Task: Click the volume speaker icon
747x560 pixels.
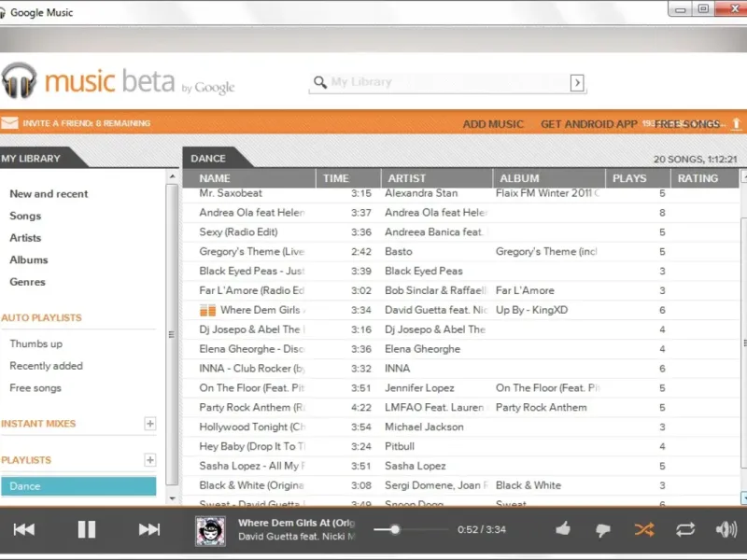Action: (726, 529)
